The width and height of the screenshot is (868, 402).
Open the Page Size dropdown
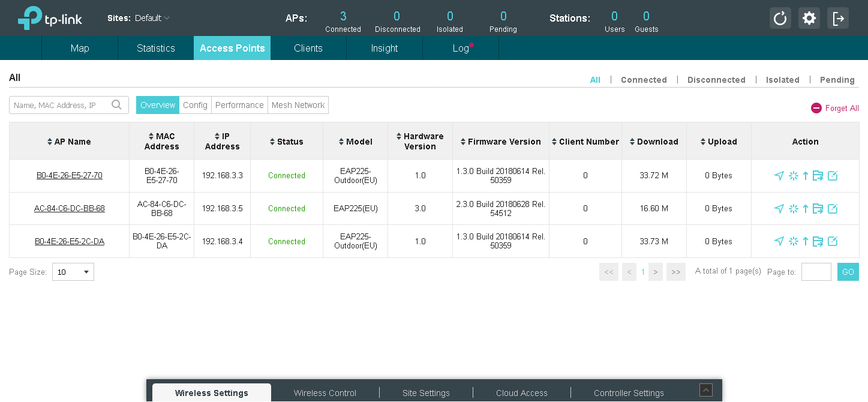73,272
